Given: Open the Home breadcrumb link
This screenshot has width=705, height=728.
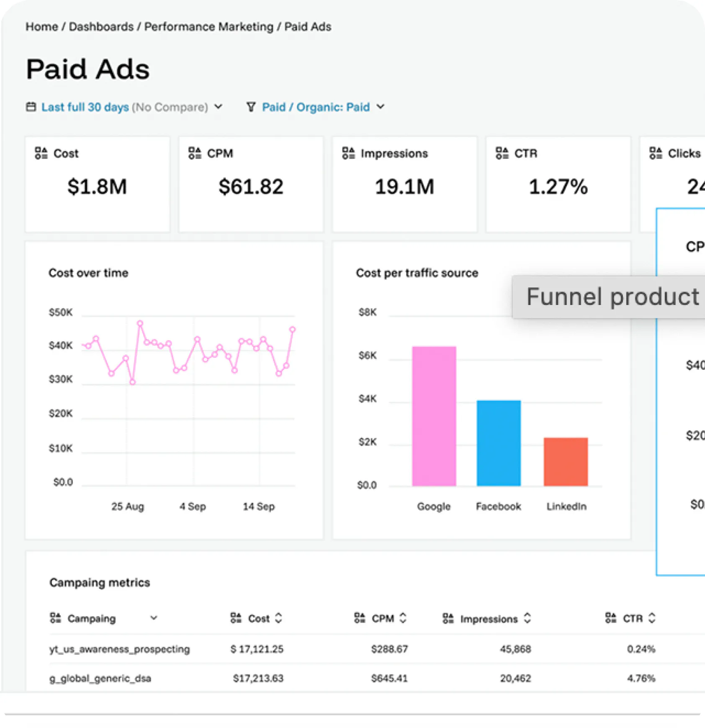Looking at the screenshot, I should coord(41,27).
